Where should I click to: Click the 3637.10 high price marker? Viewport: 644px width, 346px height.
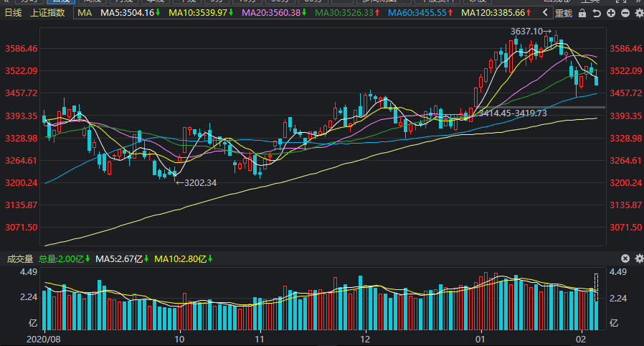(x=530, y=32)
